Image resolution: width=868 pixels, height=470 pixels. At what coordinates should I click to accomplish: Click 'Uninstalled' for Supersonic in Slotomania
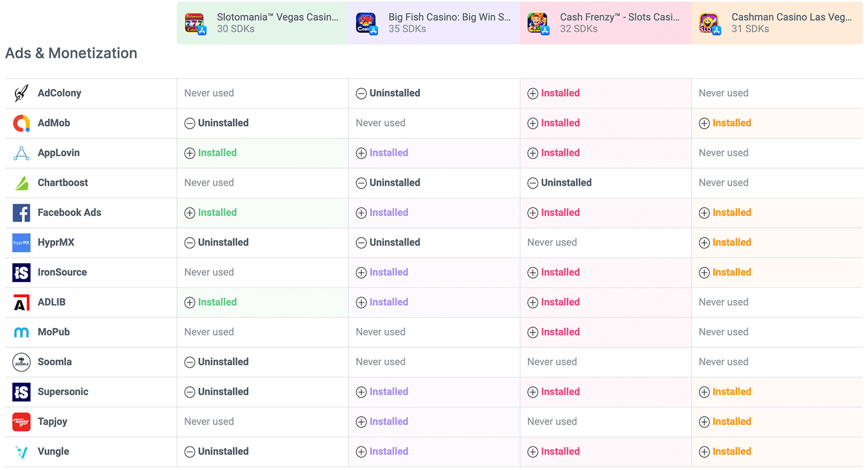pyautogui.click(x=223, y=392)
